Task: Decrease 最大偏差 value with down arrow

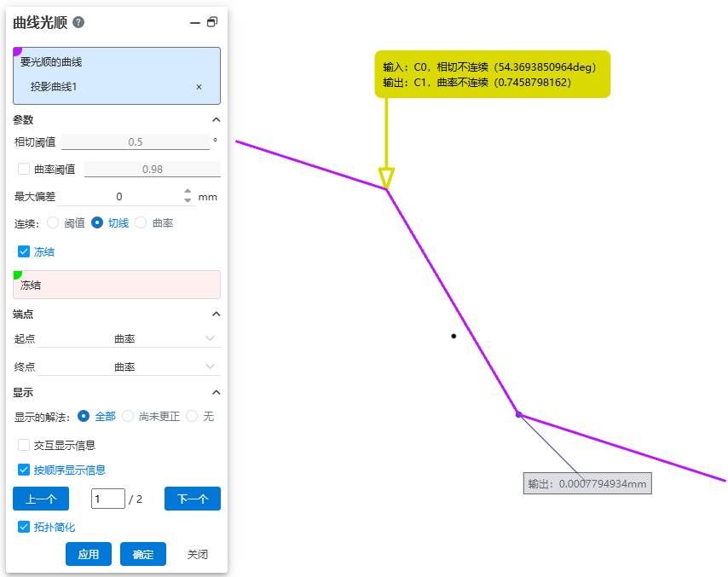Action: pyautogui.click(x=188, y=201)
